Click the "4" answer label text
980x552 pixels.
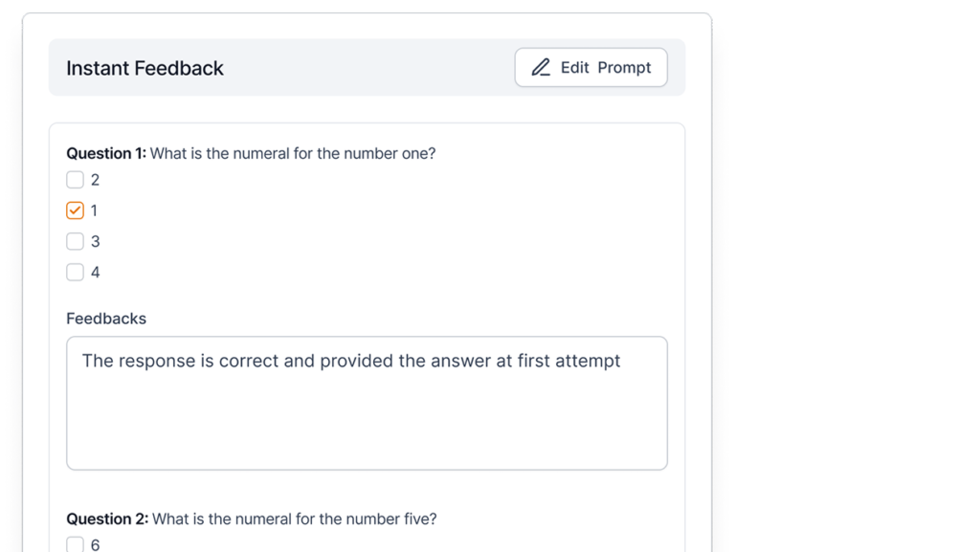pos(95,272)
